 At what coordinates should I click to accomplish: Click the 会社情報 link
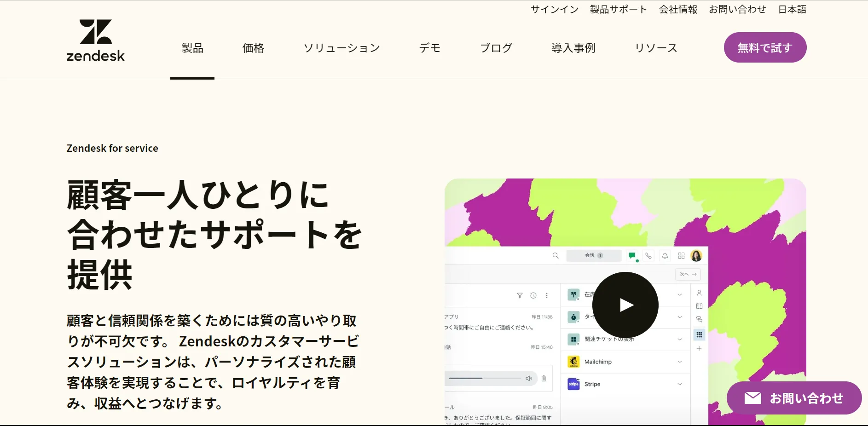pyautogui.click(x=678, y=9)
